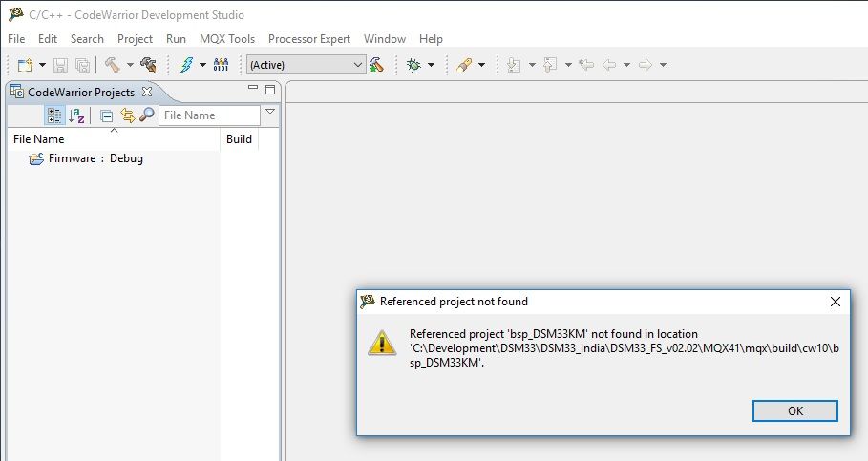The width and height of the screenshot is (868, 461).
Task: Expand the Build hammer dropdown arrow
Action: (130, 65)
